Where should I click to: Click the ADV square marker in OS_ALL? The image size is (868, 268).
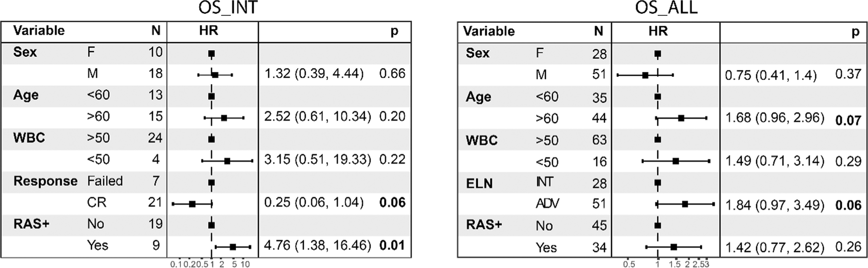click(685, 204)
